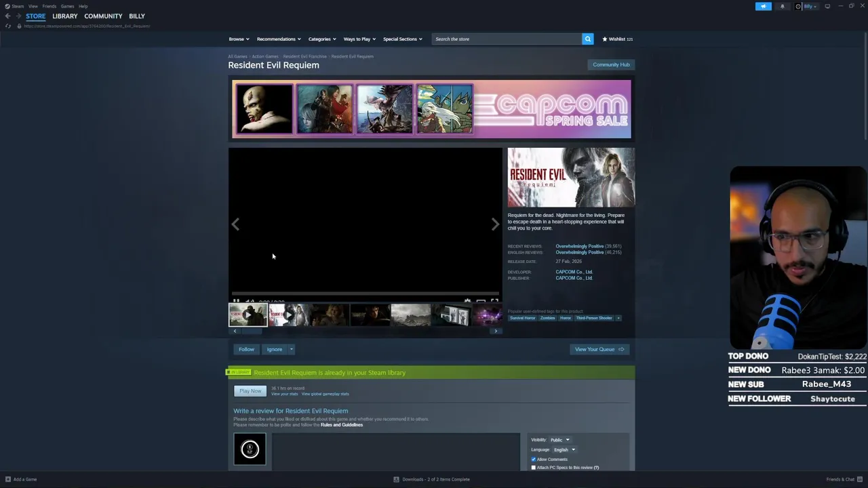The image size is (868, 488).
Task: Toggle theater mode on video
Action: 481,301
